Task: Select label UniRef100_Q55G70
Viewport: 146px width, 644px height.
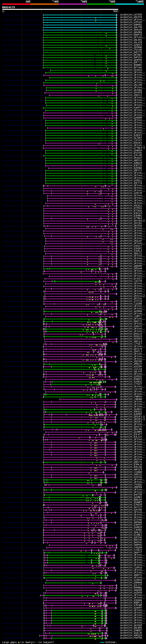Action: [131, 364]
